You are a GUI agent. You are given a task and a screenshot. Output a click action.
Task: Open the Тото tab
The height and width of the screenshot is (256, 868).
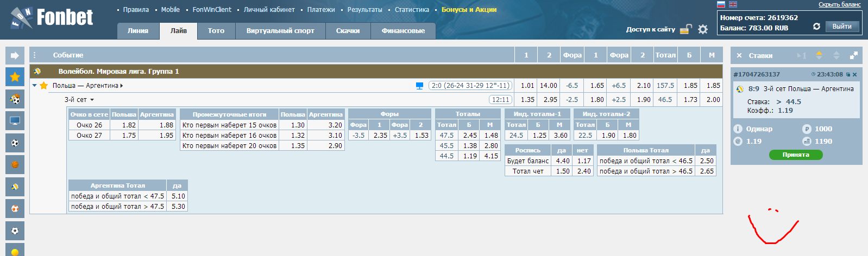tap(216, 31)
